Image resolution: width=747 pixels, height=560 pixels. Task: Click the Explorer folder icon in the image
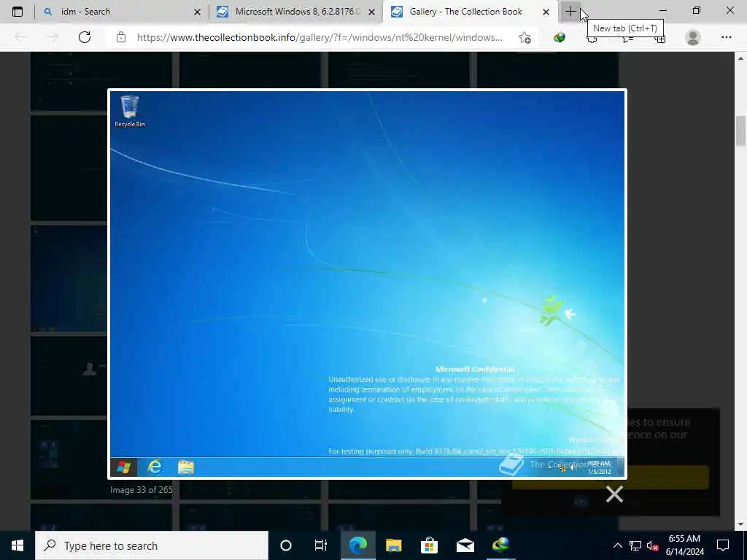[186, 467]
